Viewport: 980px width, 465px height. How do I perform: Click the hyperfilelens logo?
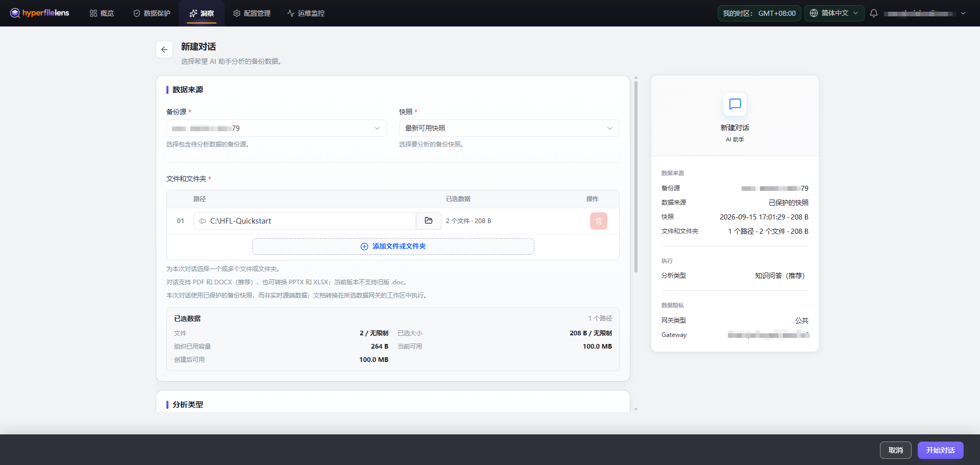(39, 13)
